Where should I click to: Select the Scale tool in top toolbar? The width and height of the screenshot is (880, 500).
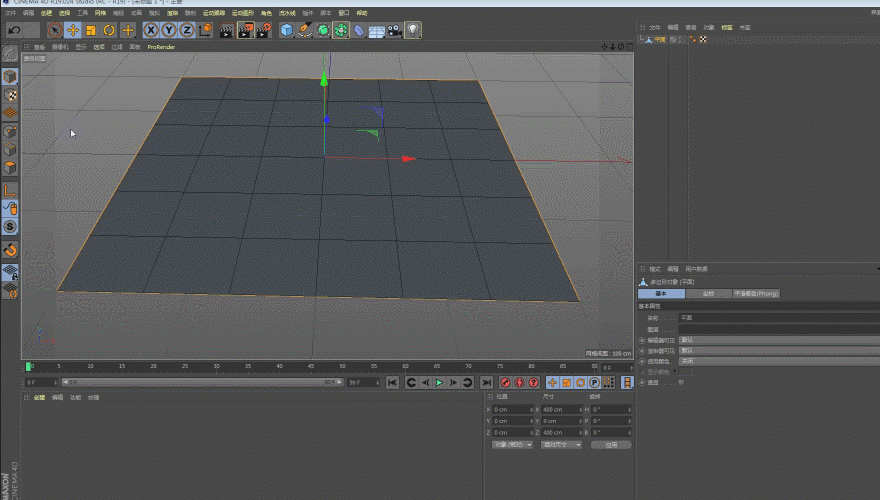click(91, 31)
